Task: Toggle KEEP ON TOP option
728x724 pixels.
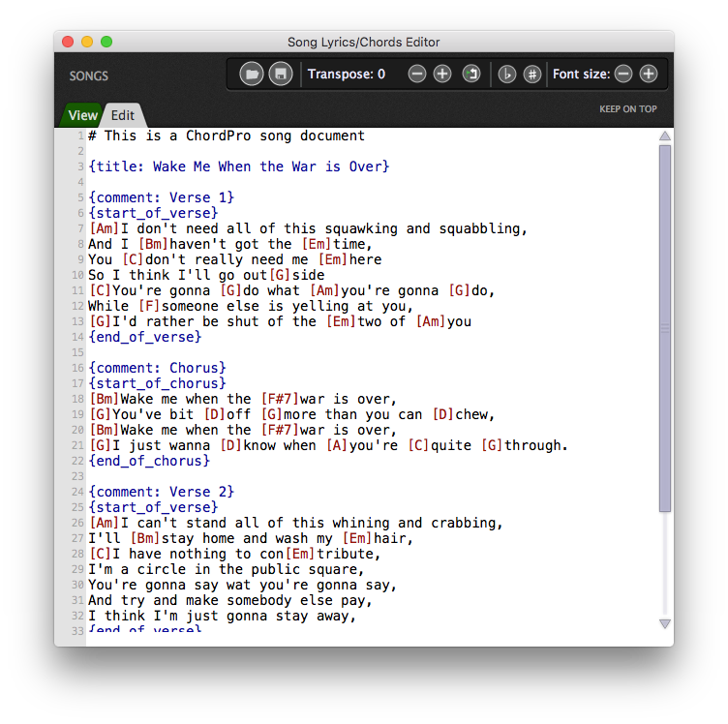Action: click(x=627, y=109)
